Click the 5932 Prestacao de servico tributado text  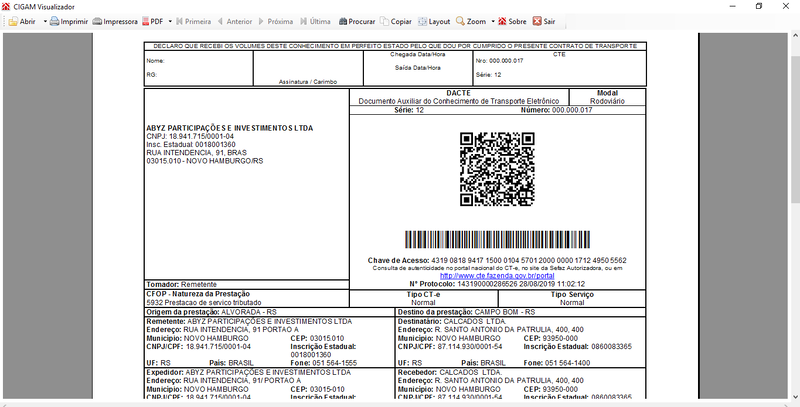(x=204, y=302)
